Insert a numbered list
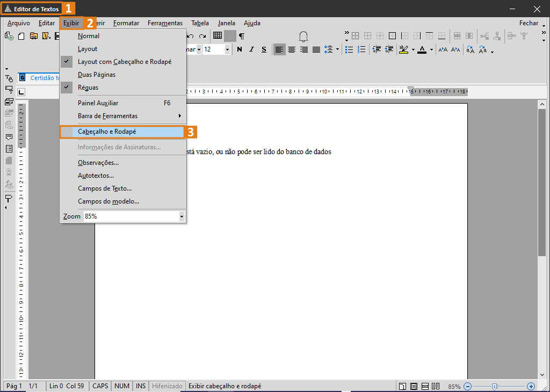 click(x=361, y=49)
